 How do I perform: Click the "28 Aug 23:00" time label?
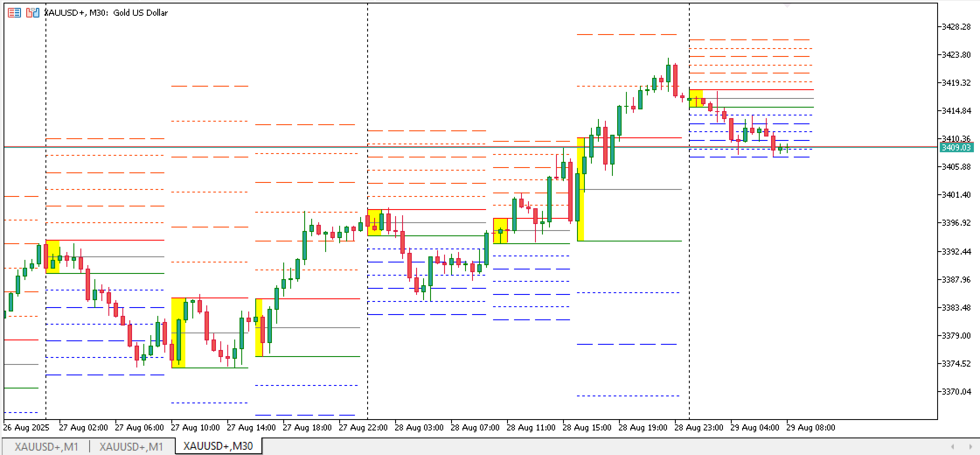click(699, 428)
